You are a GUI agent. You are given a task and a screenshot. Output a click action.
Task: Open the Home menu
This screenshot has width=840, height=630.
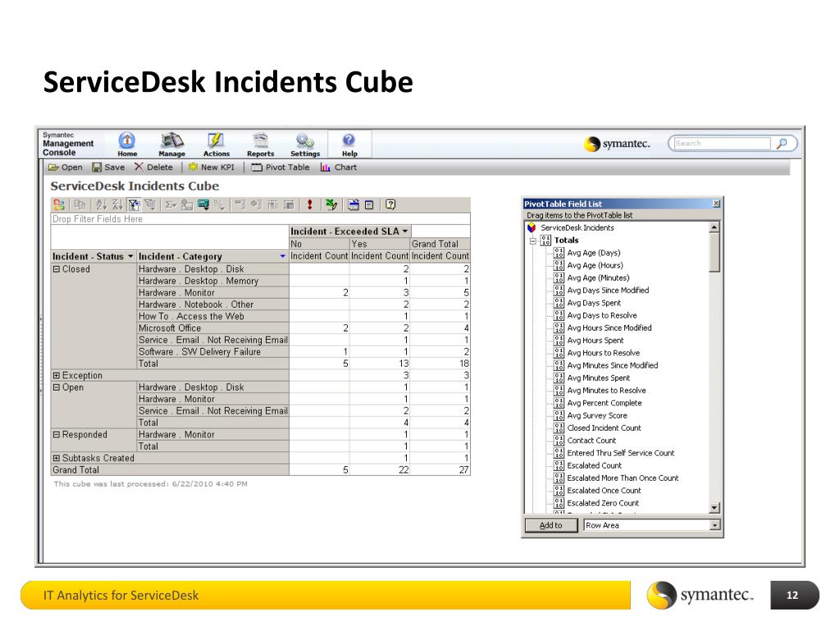(x=127, y=144)
